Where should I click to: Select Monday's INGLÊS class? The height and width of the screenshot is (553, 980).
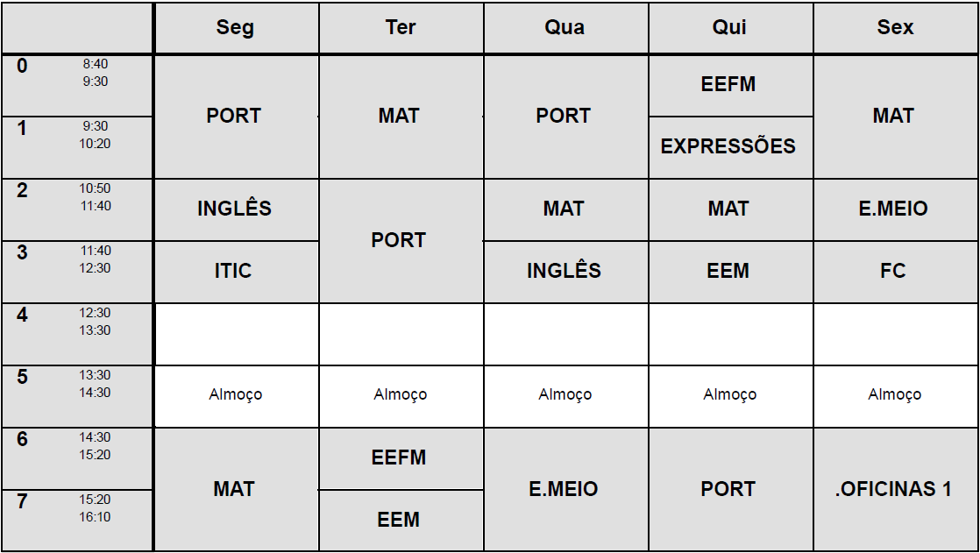[x=234, y=209]
